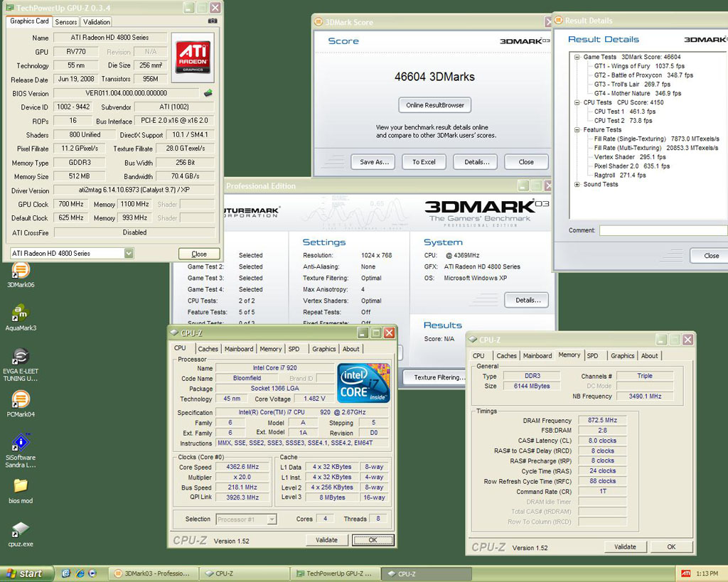Click Validate in CPU-Z Memory window
Viewport: 728px width, 582px height.
pos(625,546)
